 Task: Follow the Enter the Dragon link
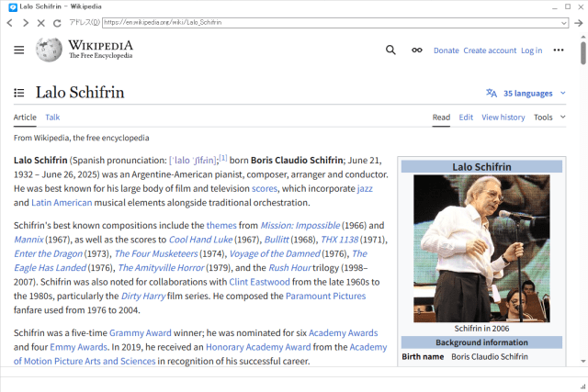point(48,254)
